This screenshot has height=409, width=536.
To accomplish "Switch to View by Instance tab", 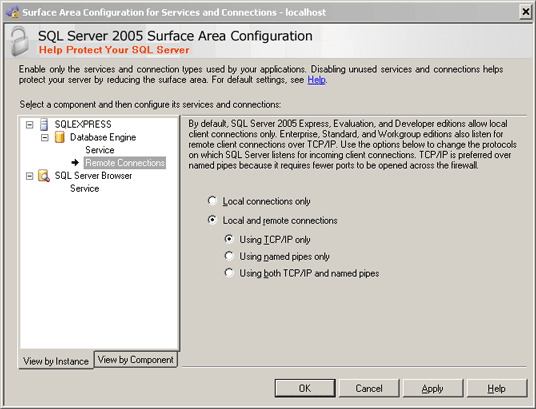I will (56, 361).
